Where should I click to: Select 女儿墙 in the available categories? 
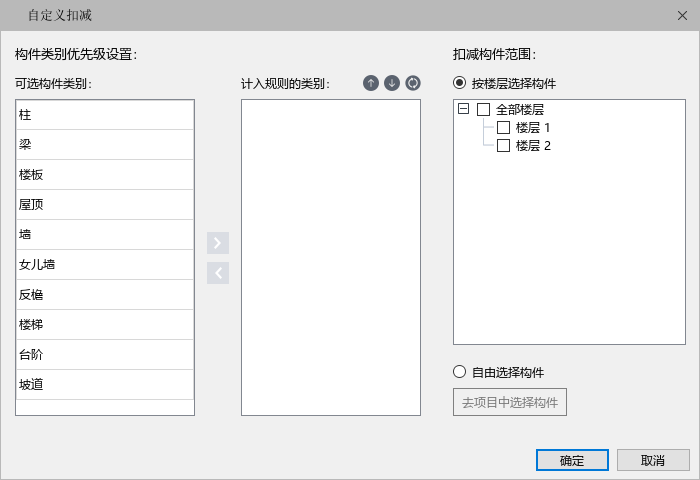[105, 264]
